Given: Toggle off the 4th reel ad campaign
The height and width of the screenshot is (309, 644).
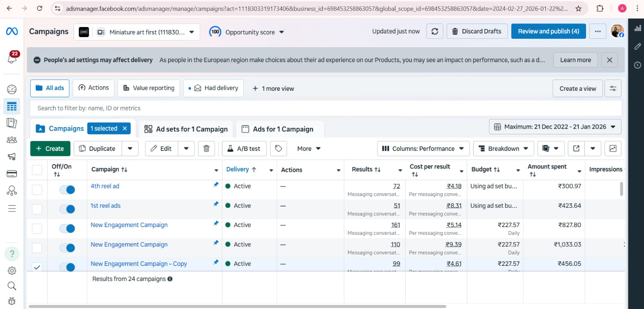Looking at the screenshot, I should pos(67,190).
